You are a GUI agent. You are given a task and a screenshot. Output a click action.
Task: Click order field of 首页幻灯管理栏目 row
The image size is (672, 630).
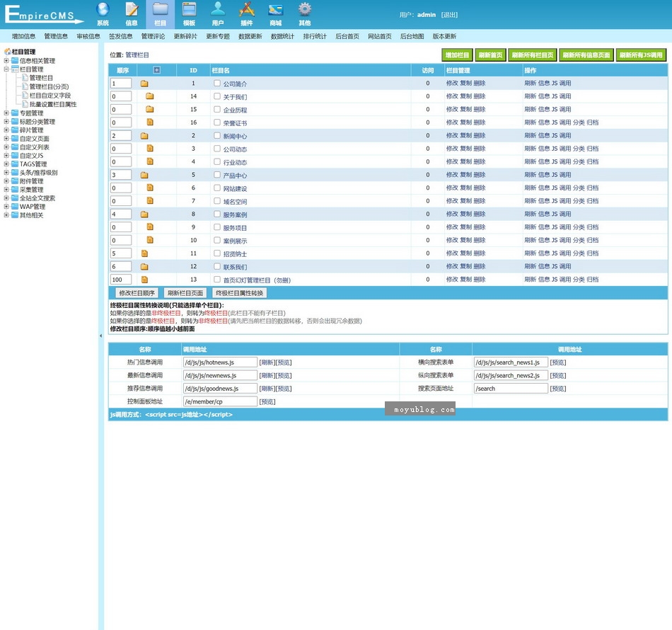click(x=121, y=280)
